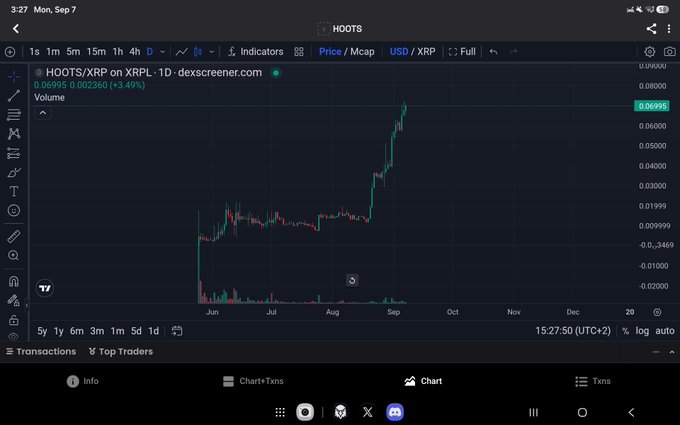The width and height of the screenshot is (680, 425).
Task: Select the trend line drawing tool
Action: coord(14,96)
